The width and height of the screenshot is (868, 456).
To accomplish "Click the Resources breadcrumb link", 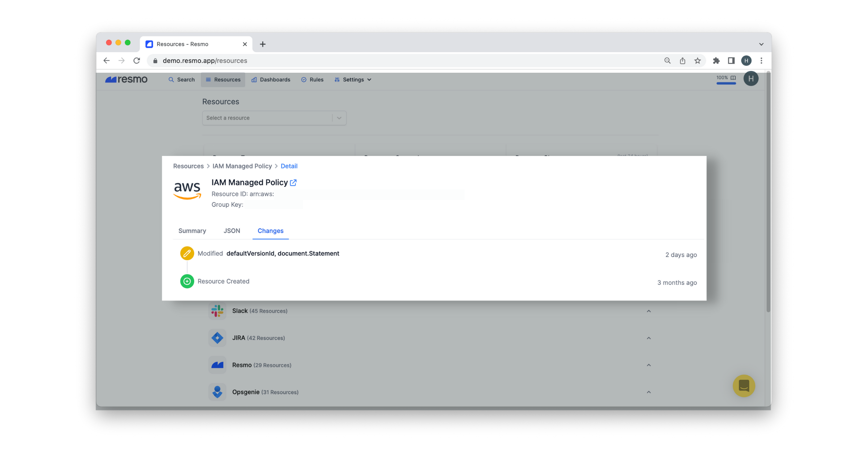I will click(x=188, y=166).
